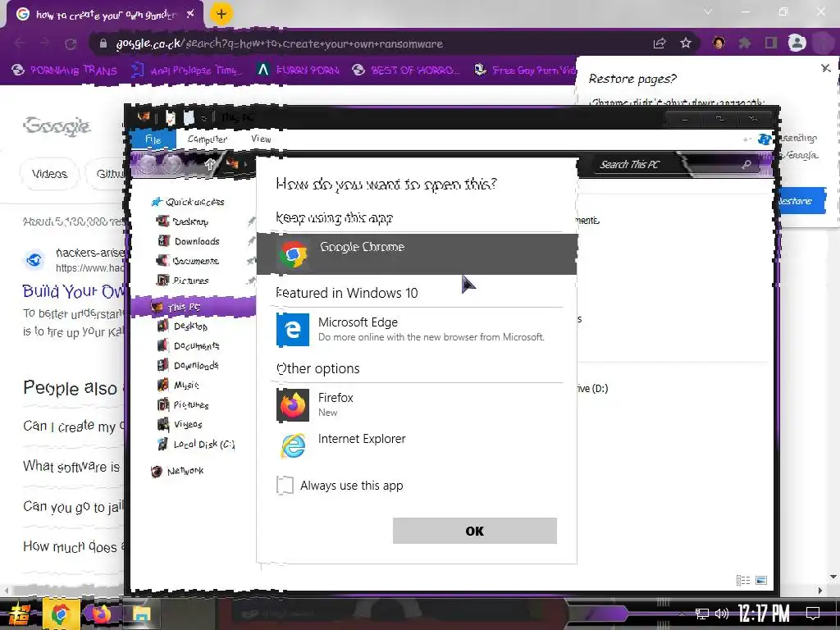Click the avatar extension icon beside the puzzle icon

(x=719, y=43)
